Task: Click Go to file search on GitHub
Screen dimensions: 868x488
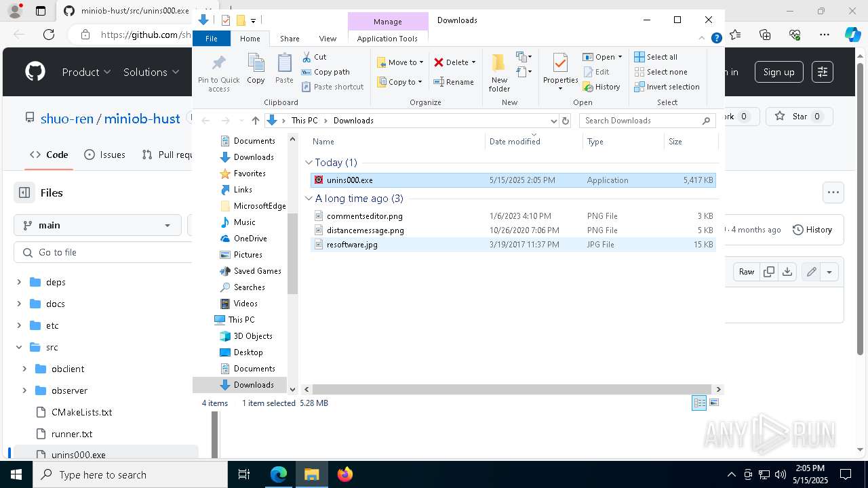Action: point(103,252)
